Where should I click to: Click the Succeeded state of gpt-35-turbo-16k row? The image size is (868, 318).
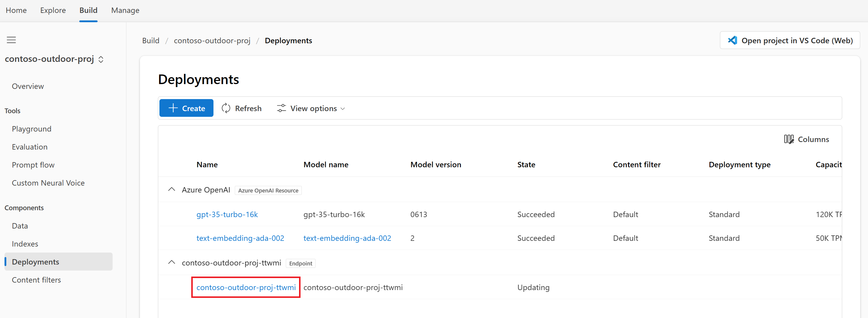[536, 214]
